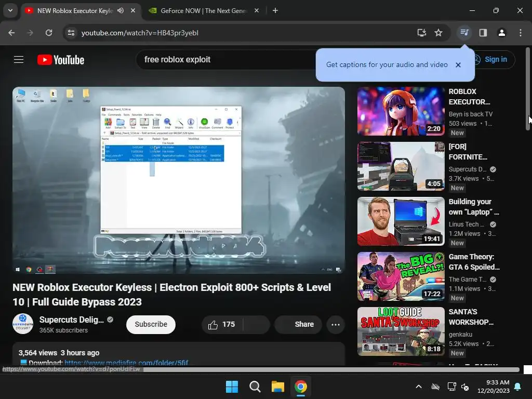Open the Chrome profile icon
532x399 pixels.
[501, 33]
